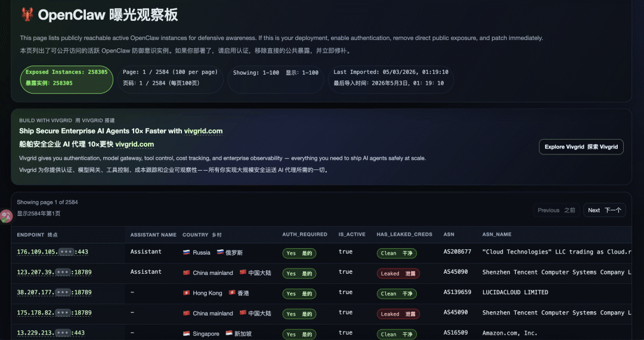This screenshot has width=644, height=340.
Task: Click the Singapore flag icon
Action: [187, 333]
